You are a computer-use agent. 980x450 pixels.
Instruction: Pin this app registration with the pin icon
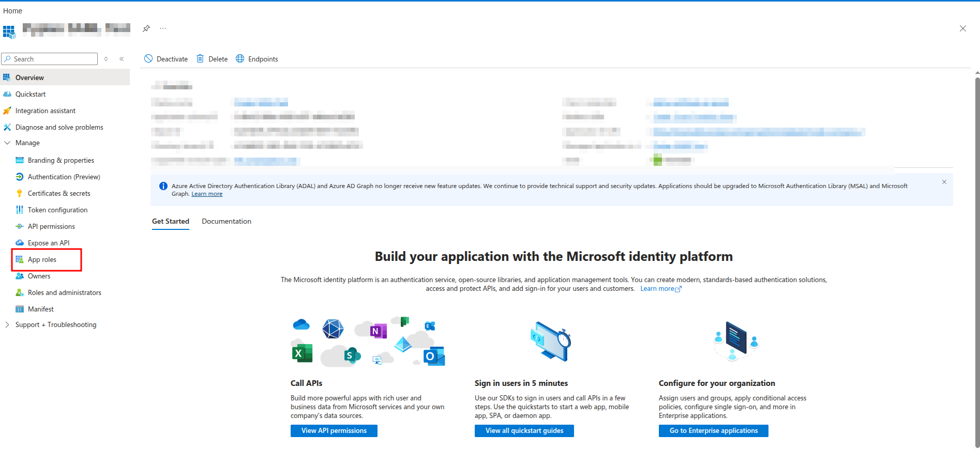pyautogui.click(x=146, y=28)
